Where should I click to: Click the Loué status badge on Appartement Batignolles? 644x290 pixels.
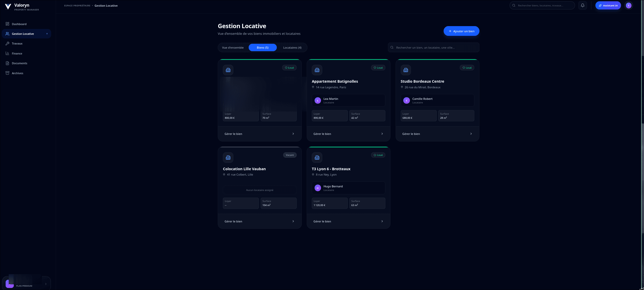[x=378, y=67]
